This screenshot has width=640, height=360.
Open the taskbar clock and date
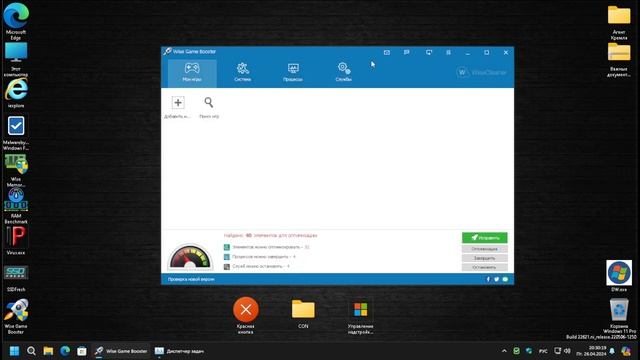pos(591,351)
